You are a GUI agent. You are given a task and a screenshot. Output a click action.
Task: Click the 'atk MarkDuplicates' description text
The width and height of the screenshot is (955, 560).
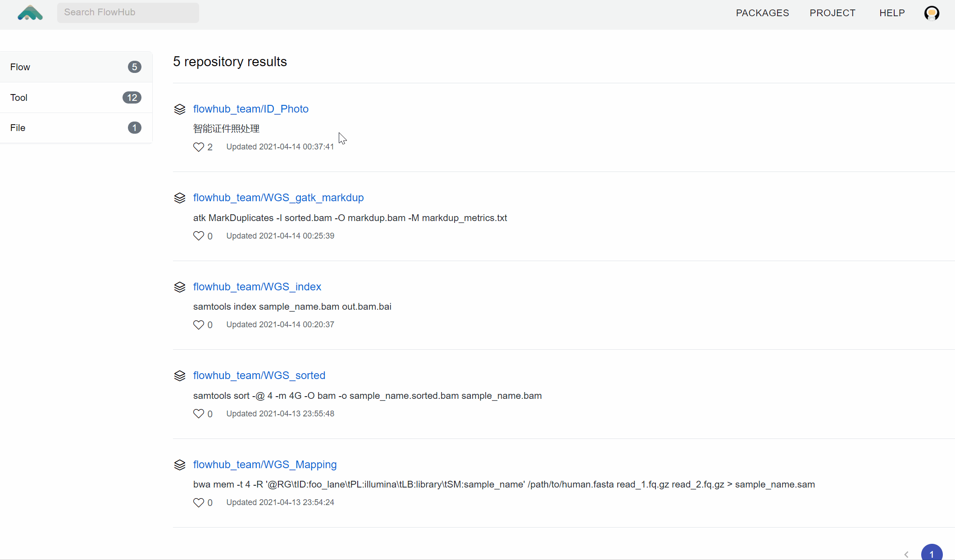tap(350, 218)
